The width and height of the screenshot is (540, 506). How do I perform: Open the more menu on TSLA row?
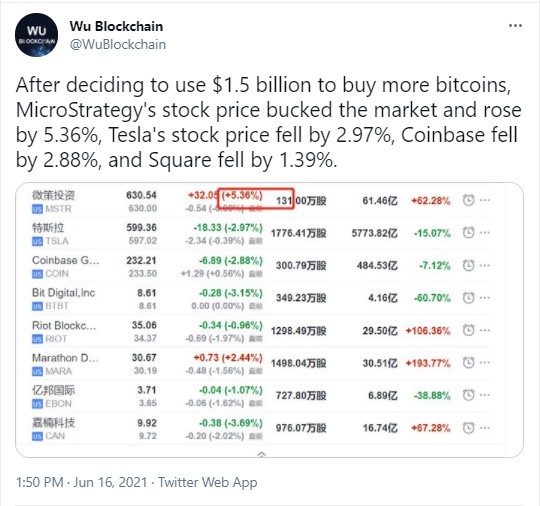(485, 233)
